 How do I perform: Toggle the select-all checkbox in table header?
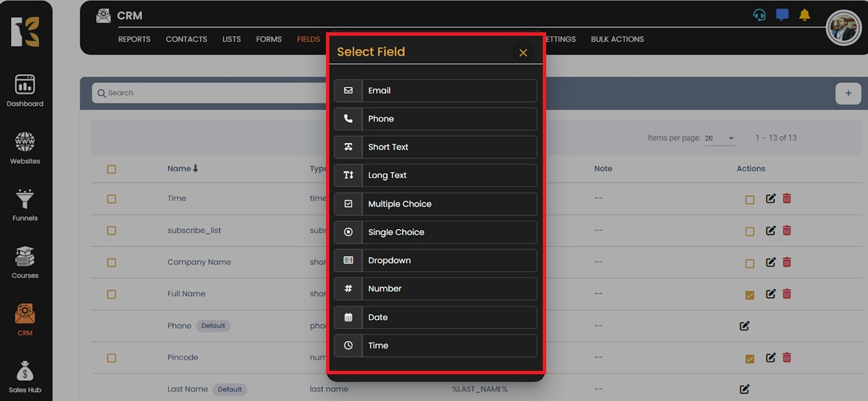pyautogui.click(x=111, y=169)
